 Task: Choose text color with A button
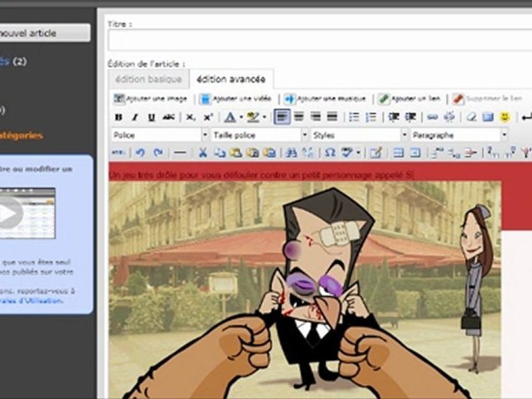[x=229, y=117]
